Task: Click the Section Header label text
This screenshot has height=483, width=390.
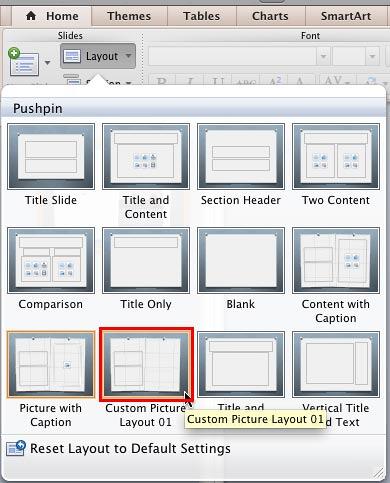Action: coord(241,200)
